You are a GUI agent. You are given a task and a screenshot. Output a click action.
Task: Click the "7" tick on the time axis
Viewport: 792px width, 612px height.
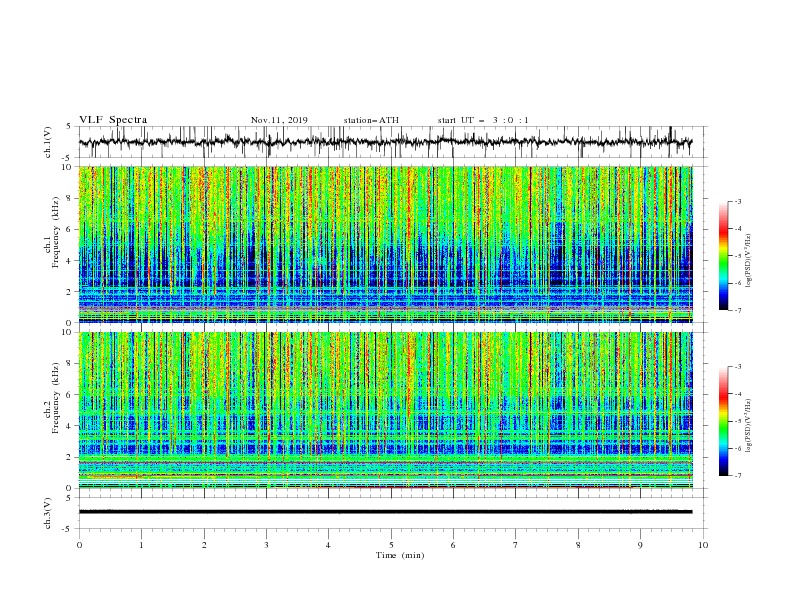click(516, 545)
